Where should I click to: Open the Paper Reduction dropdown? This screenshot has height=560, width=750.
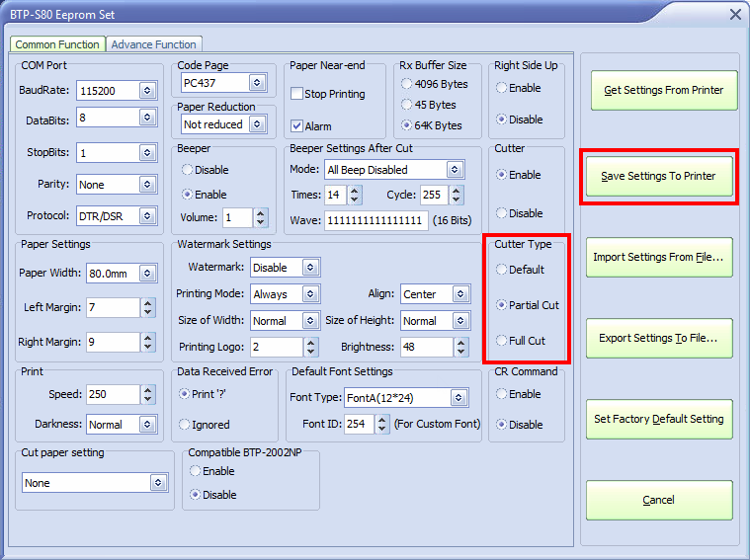(x=257, y=124)
